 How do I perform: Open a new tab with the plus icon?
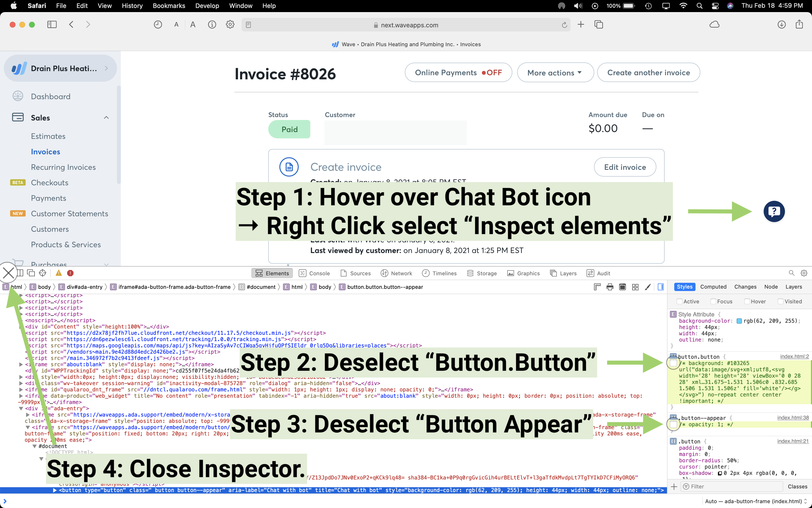coord(581,24)
